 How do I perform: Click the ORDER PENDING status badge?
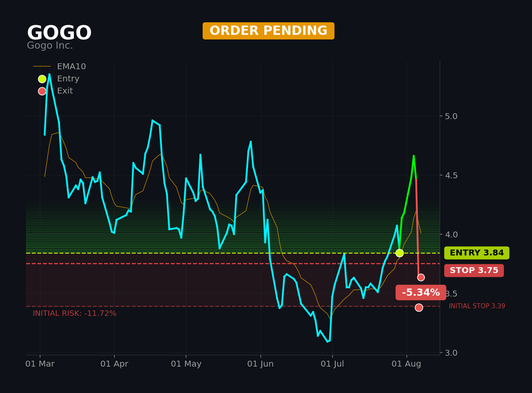(269, 31)
